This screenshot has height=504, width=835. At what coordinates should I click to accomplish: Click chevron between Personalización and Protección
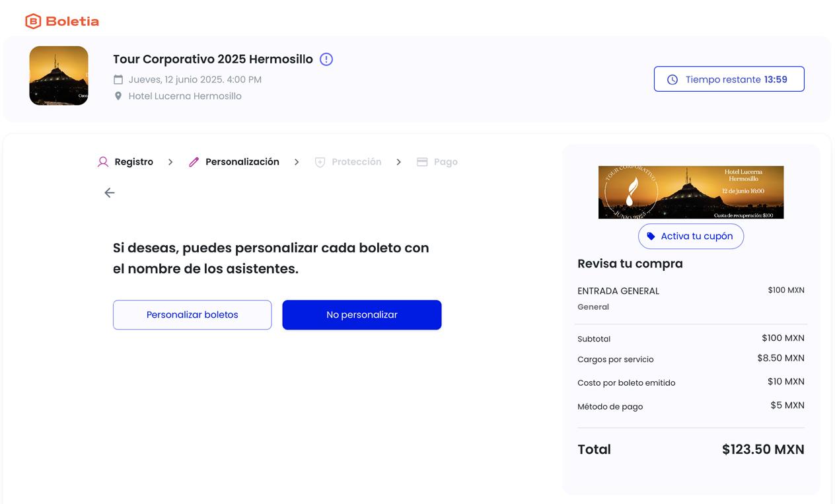(x=297, y=162)
